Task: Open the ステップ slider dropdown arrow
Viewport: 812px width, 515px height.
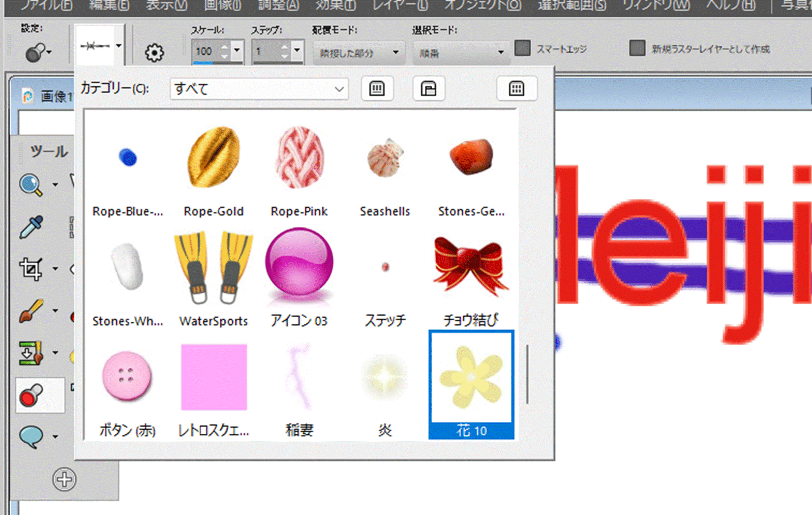Action: (297, 50)
